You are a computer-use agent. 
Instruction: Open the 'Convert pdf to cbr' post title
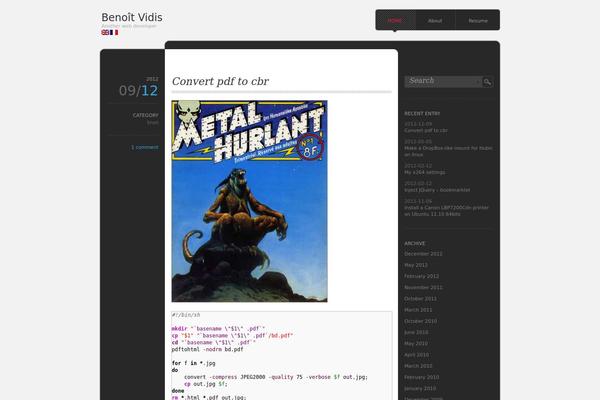click(x=220, y=81)
